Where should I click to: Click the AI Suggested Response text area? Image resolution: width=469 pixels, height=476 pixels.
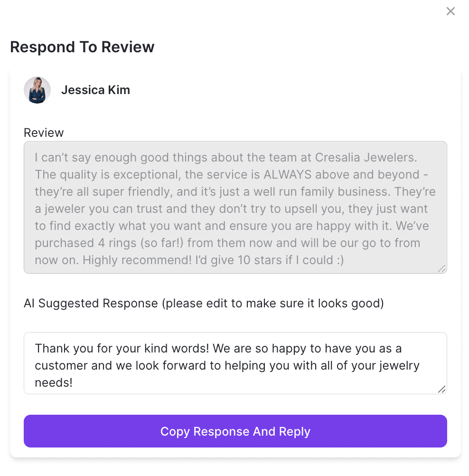pyautogui.click(x=235, y=363)
